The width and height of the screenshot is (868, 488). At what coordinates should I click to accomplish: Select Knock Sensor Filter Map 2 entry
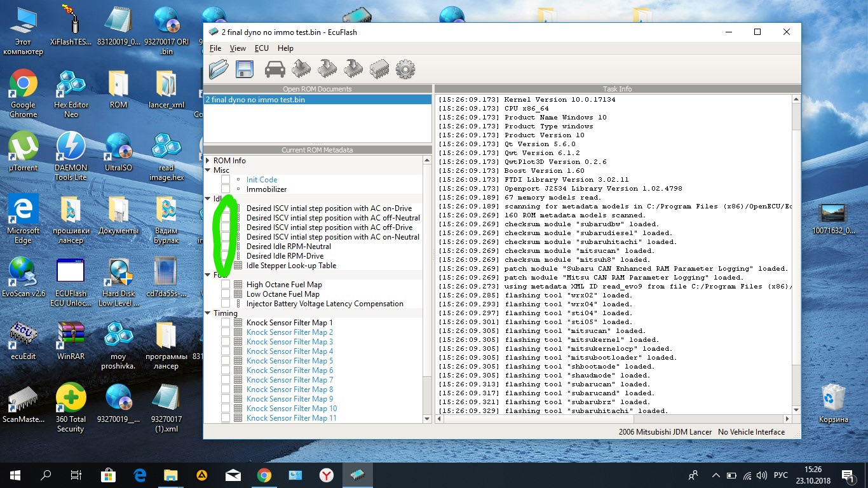(290, 332)
